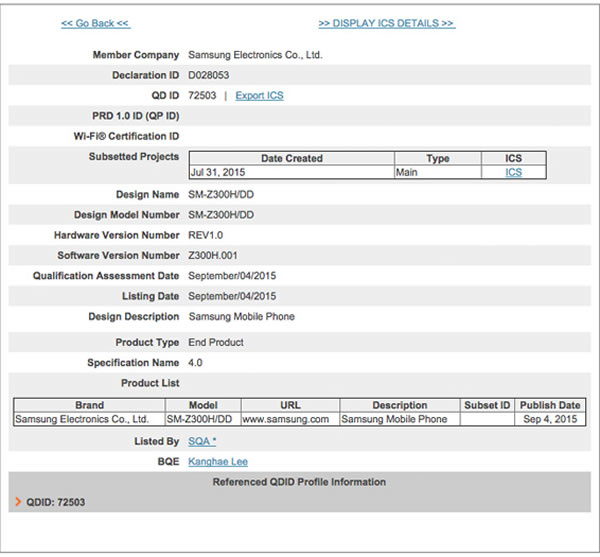Click the Publish Date column header

(550, 405)
